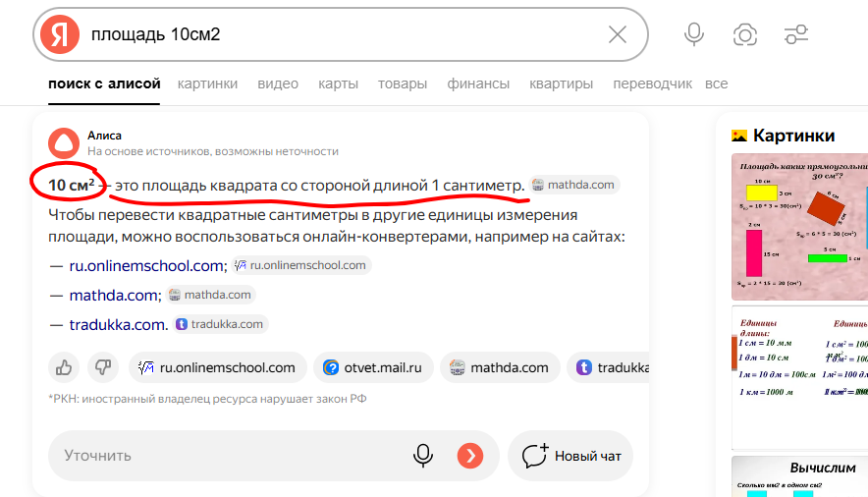Like the Alisa answer (thumbs up)
Screen dimensions: 868x497
[x=65, y=367]
